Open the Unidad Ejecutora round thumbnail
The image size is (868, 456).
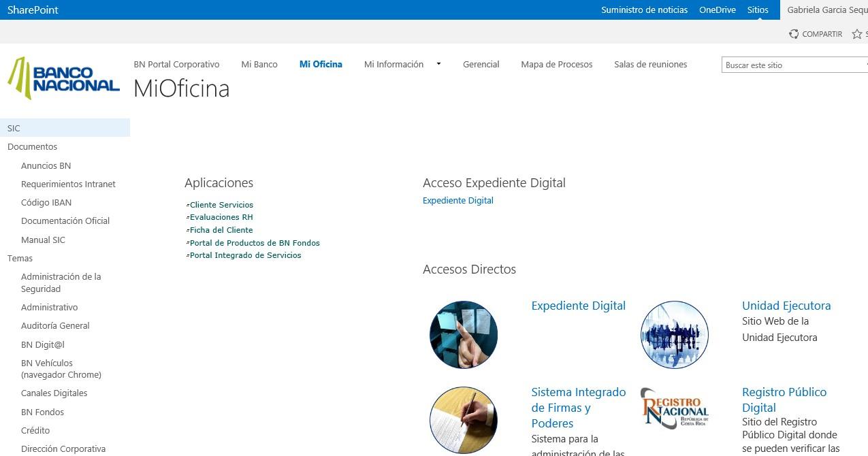click(x=675, y=335)
